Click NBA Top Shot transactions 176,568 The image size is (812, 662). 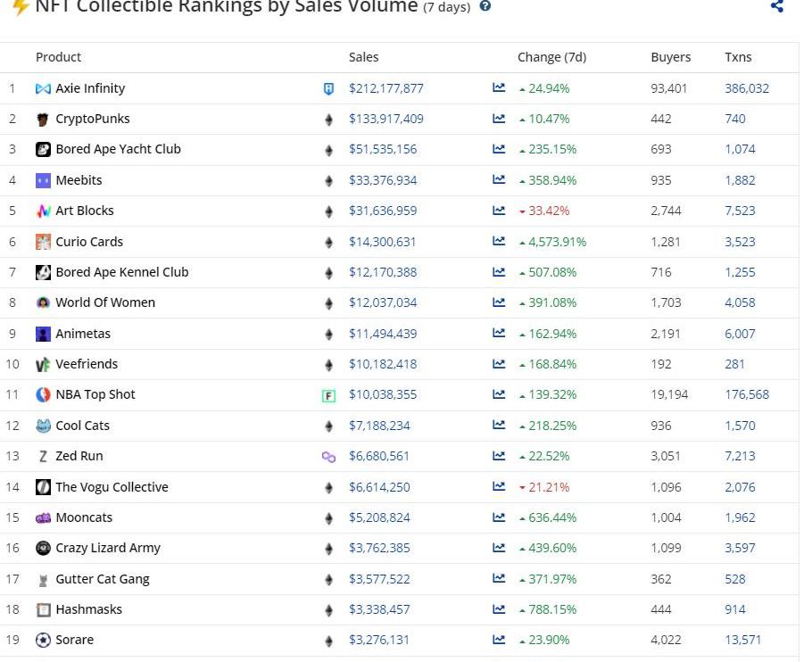point(747,394)
